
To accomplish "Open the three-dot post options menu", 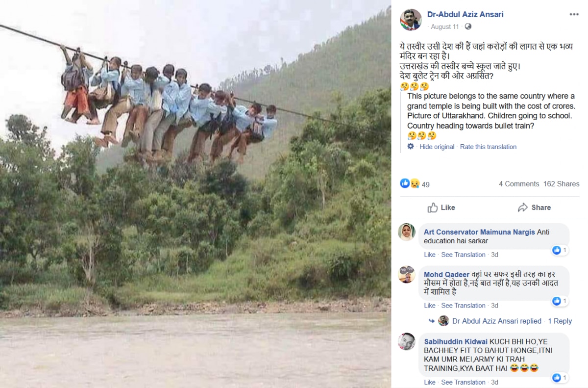I will point(574,14).
